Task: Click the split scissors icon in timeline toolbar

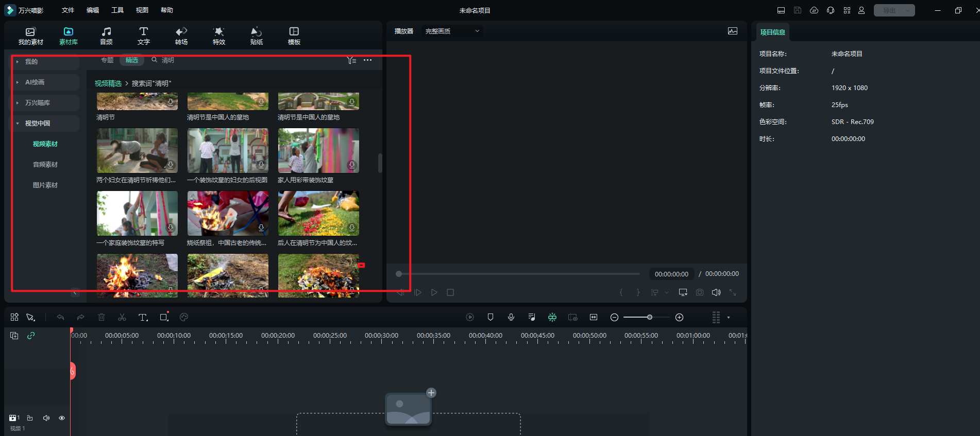Action: 122,317
